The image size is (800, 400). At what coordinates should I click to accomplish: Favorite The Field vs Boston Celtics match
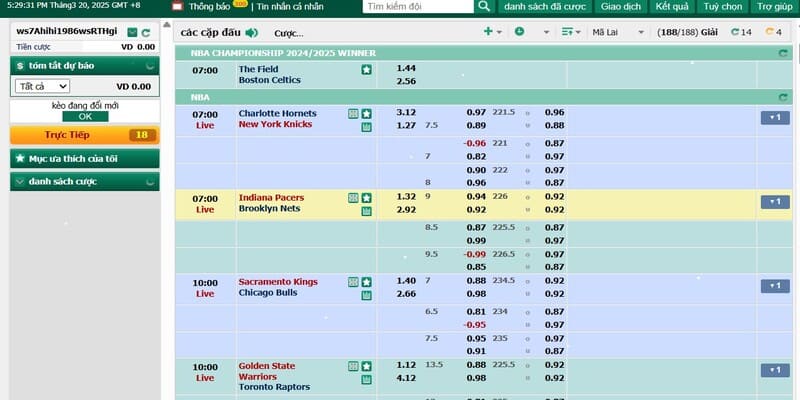coord(366,70)
